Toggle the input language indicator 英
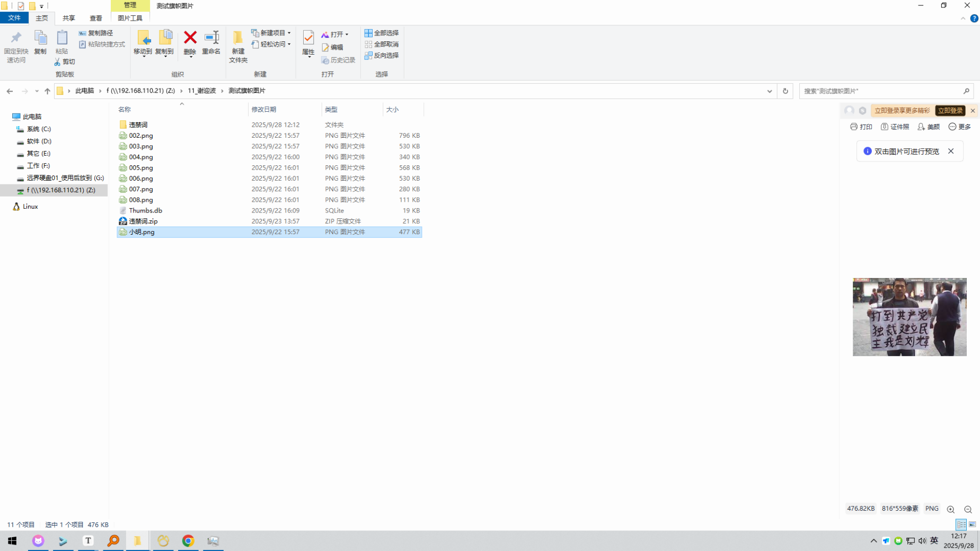Viewport: 980px width, 551px height. point(934,540)
